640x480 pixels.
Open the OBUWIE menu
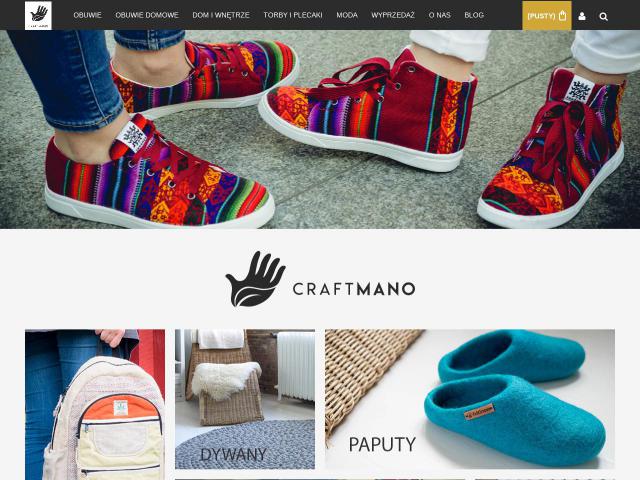(87, 15)
